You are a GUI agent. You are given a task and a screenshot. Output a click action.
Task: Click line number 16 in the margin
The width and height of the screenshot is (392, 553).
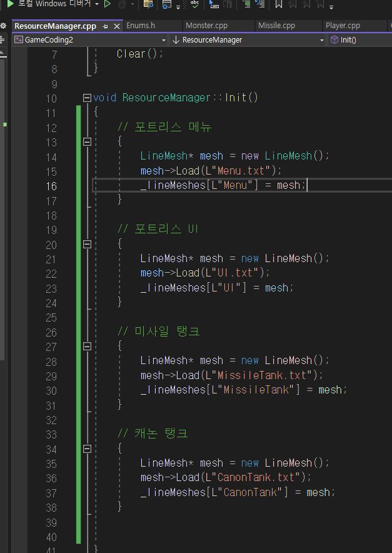[51, 186]
